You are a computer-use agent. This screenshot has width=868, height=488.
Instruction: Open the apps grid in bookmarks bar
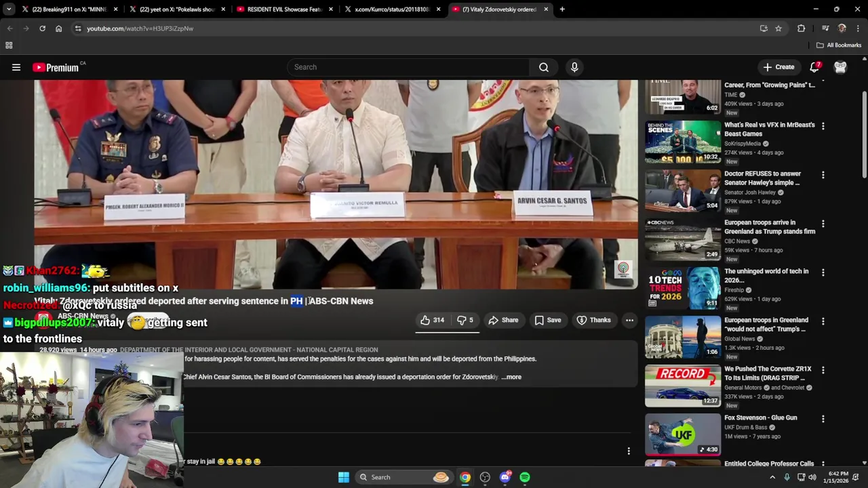pos(9,45)
